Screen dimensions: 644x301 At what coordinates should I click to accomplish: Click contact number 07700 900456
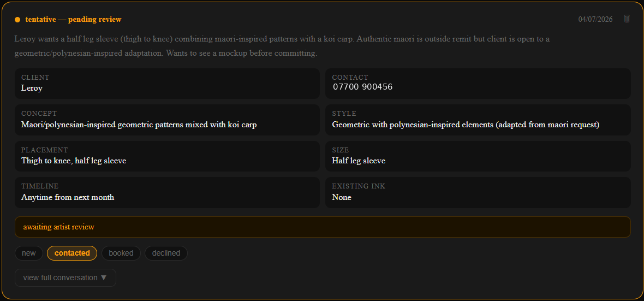(363, 87)
